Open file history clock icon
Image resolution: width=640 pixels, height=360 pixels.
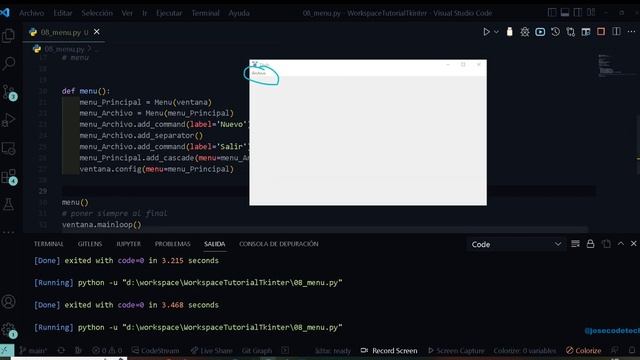556,32
